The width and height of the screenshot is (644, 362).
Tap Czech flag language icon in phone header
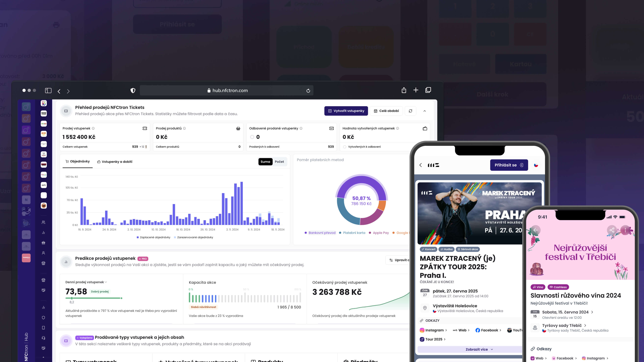click(x=536, y=165)
